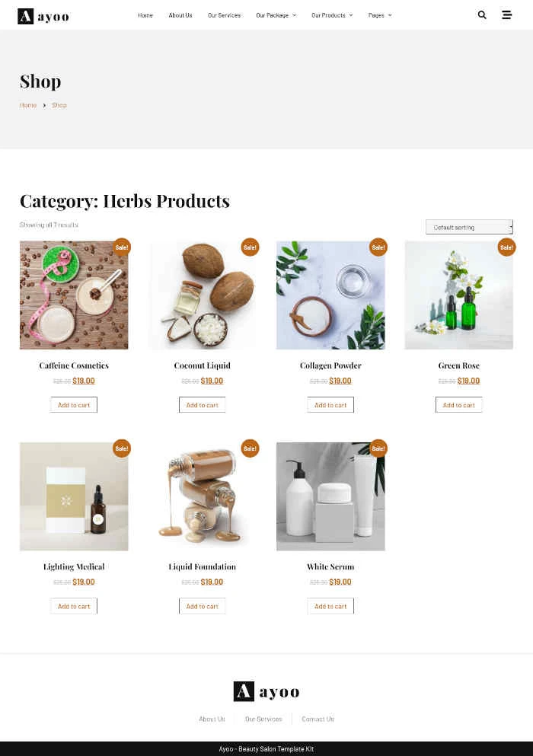This screenshot has height=756, width=533.
Task: Click Sale badge on Green Rose
Action: pyautogui.click(x=506, y=247)
